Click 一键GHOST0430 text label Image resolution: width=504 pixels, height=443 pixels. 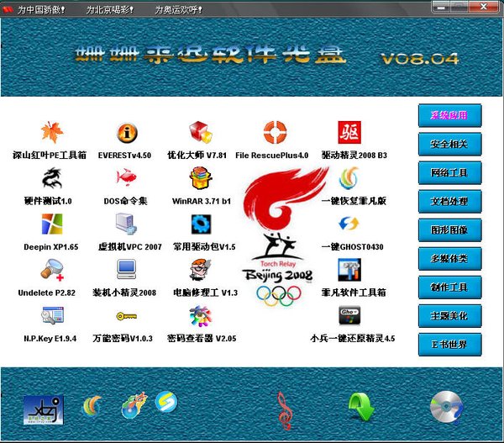pyautogui.click(x=352, y=247)
